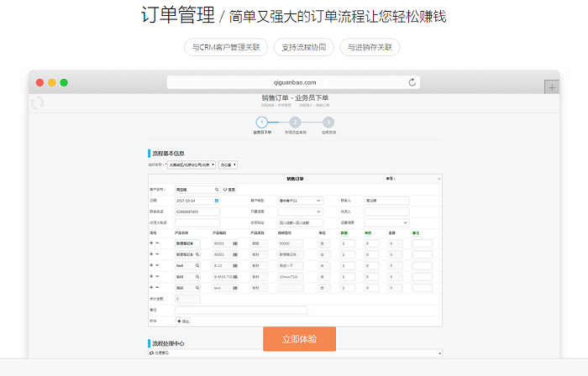Click the 支持流程协同 pill tab
This screenshot has width=588, height=376.
[304, 47]
